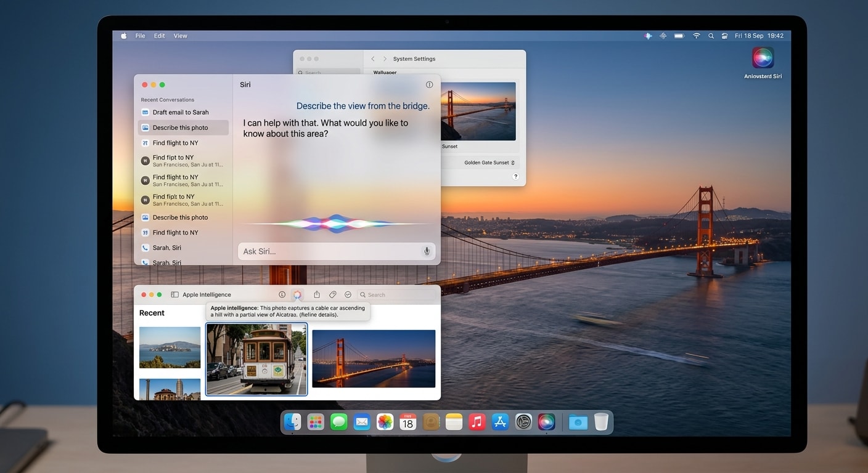
Task: Open Contacts from the Dock
Action: point(431,422)
